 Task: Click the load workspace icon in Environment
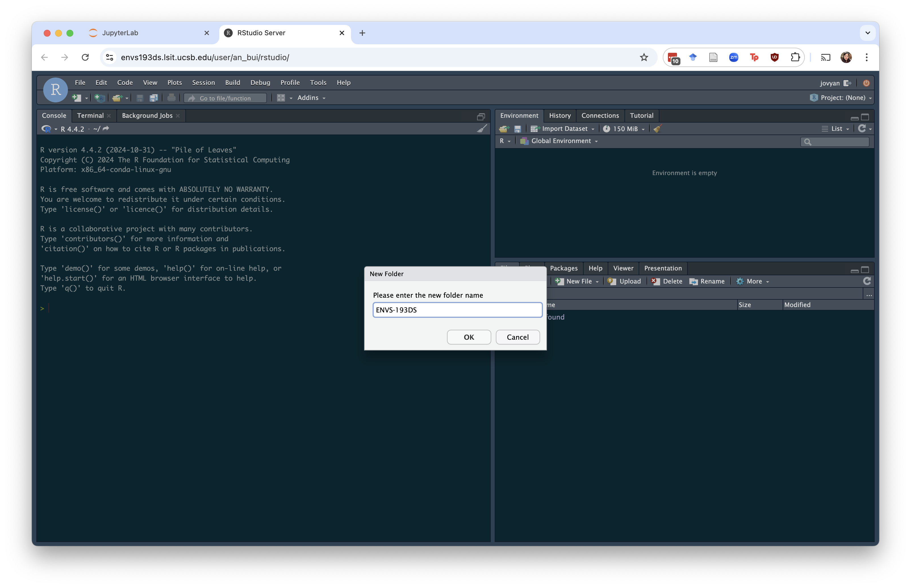click(504, 129)
